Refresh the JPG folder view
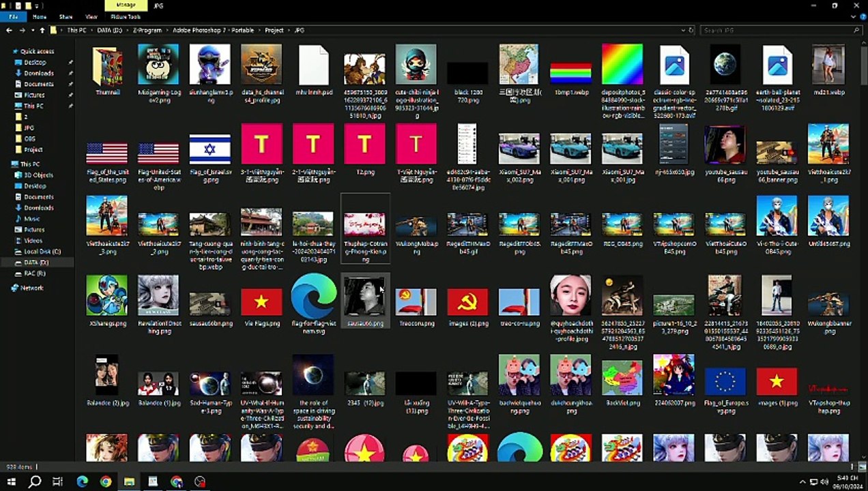The image size is (868, 491). 692,30
